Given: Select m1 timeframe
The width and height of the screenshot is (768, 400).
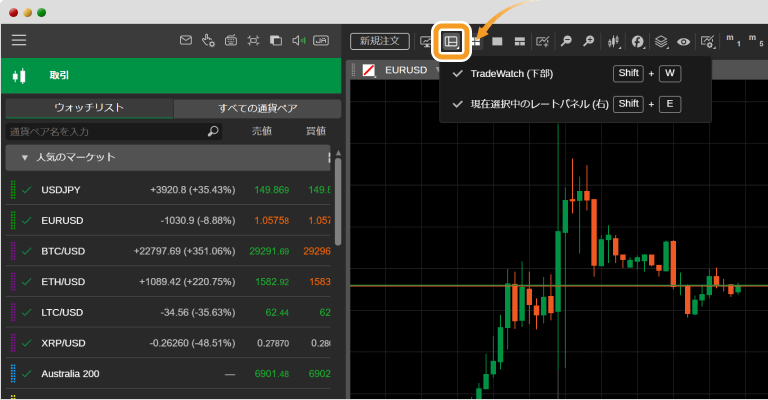Looking at the screenshot, I should pyautogui.click(x=733, y=41).
